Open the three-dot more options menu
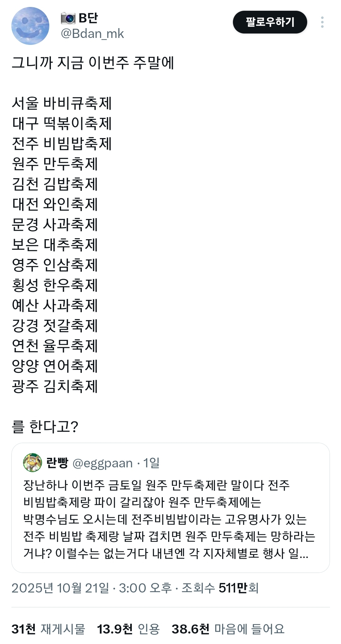This screenshot has height=644, width=341. tap(322, 22)
